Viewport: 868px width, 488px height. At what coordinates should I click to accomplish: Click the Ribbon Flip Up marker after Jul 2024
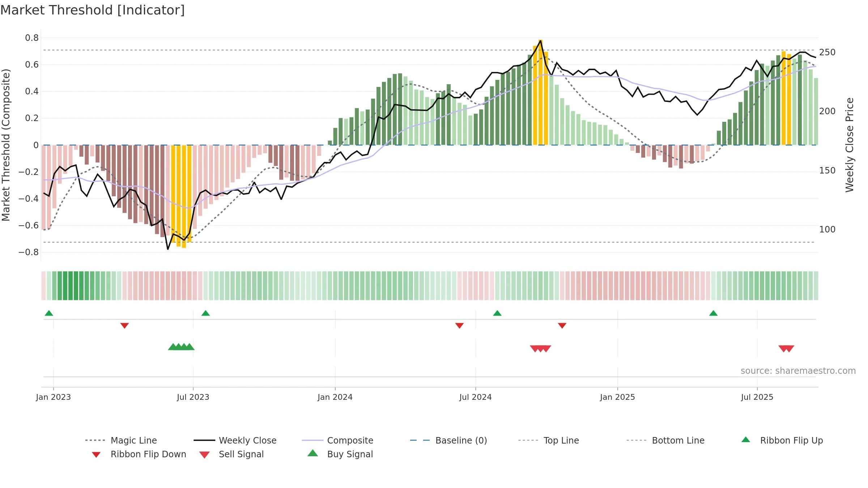(497, 313)
